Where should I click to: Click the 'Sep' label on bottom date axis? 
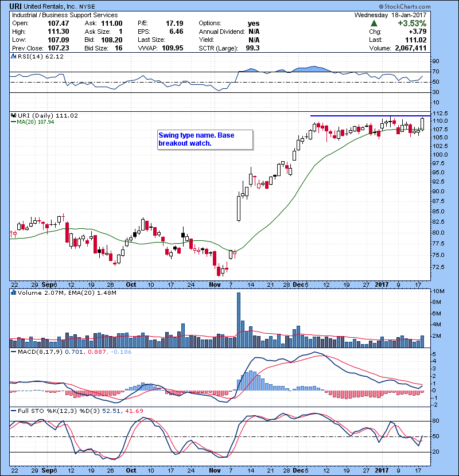pos(48,470)
